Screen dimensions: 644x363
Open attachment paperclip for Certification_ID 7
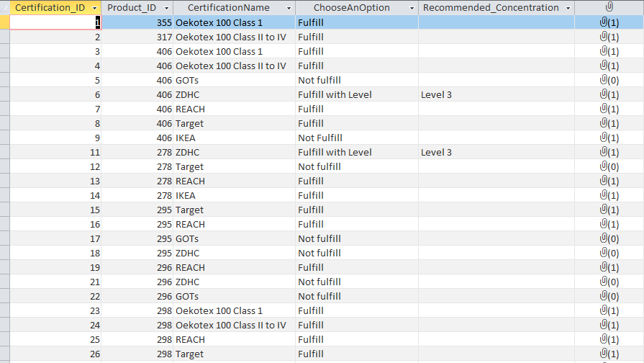click(603, 109)
